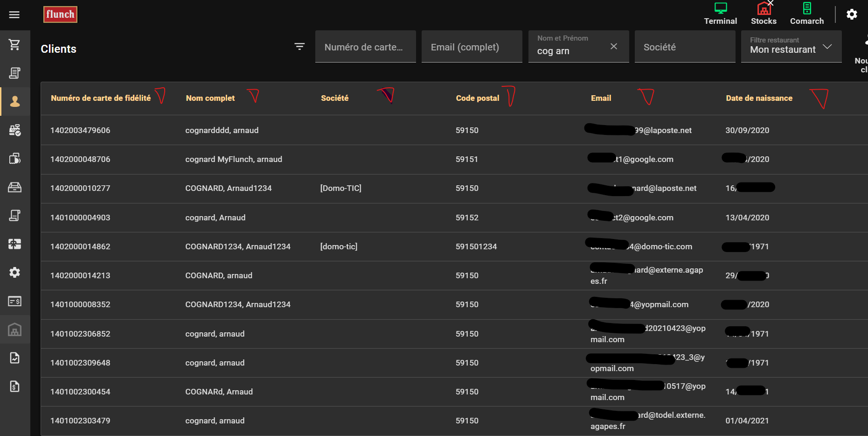This screenshot has height=436, width=868.
Task: Open the top-right settings gear
Action: [852, 14]
